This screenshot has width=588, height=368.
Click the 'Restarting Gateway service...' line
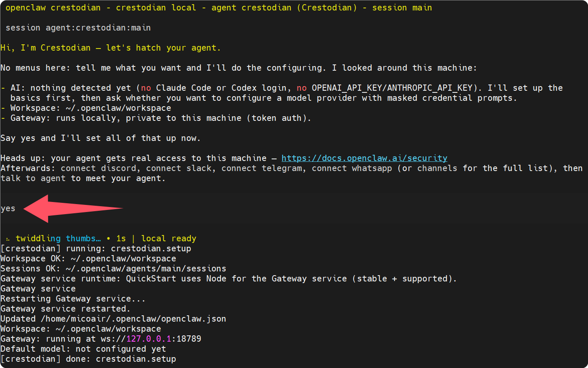click(x=73, y=299)
